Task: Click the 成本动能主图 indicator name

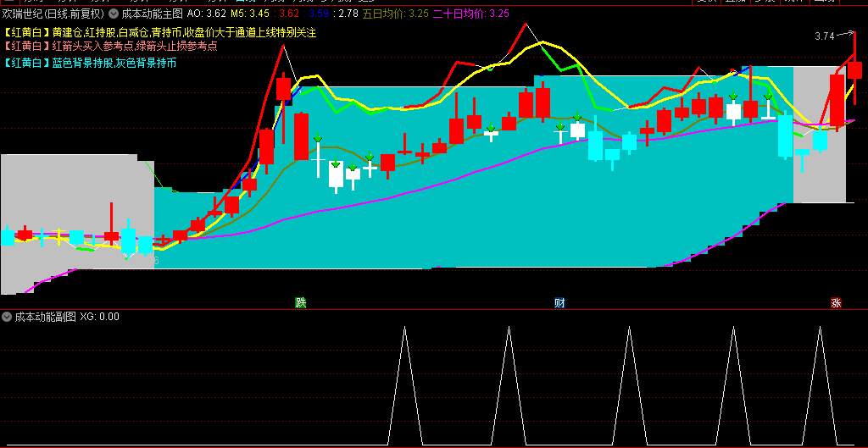Action: click(153, 14)
